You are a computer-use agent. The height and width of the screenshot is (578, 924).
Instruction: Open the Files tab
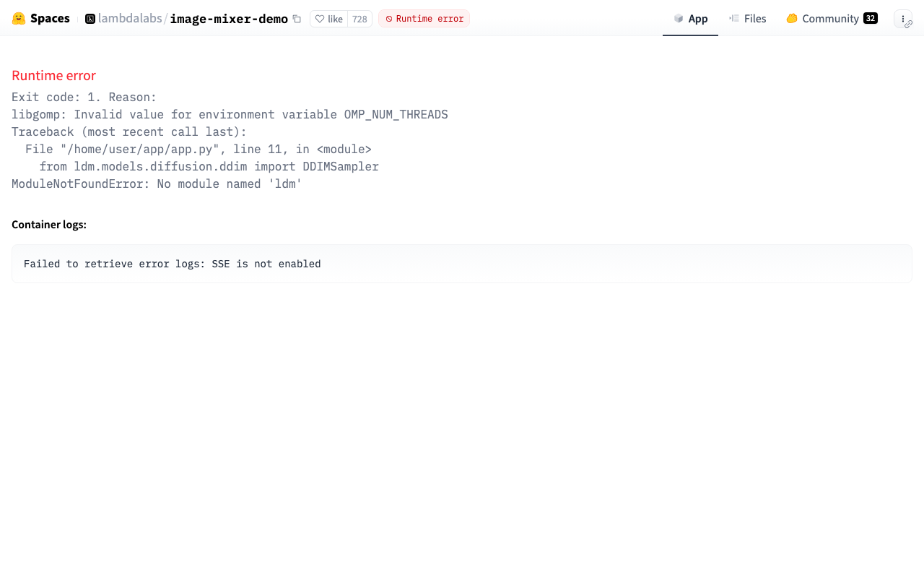[x=748, y=19]
